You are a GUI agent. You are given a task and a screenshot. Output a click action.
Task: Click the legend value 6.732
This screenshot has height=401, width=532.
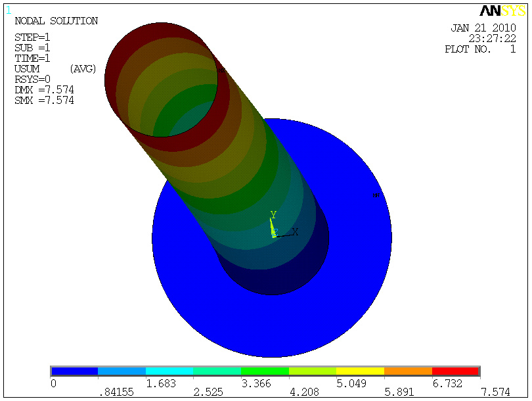pos(447,383)
